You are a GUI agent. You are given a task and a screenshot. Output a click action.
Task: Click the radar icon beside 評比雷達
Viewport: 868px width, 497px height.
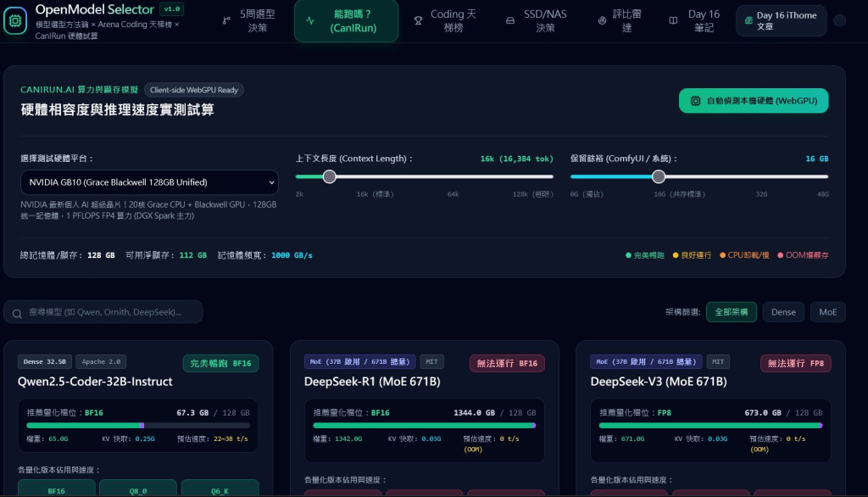[x=603, y=20]
